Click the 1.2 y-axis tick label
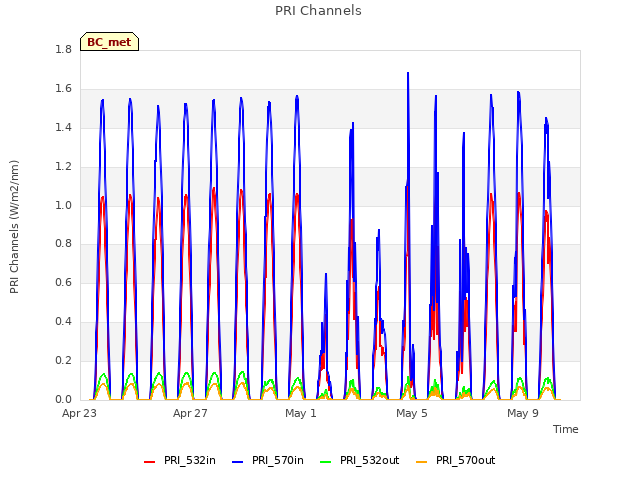Image resolution: width=640 pixels, height=480 pixels. 63,167
